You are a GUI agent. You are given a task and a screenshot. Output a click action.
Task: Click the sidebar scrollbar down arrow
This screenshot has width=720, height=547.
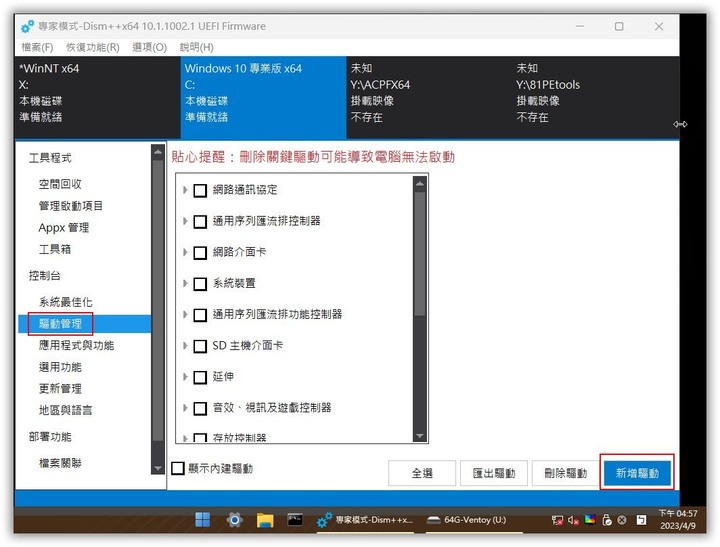(x=158, y=469)
